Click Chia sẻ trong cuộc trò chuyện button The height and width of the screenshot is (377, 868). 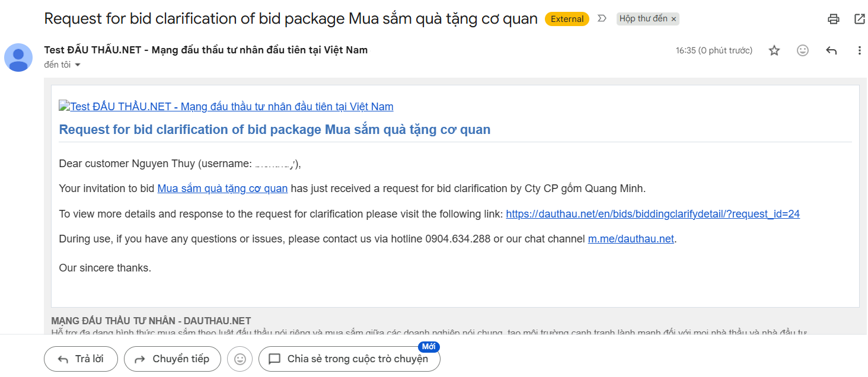click(x=349, y=359)
